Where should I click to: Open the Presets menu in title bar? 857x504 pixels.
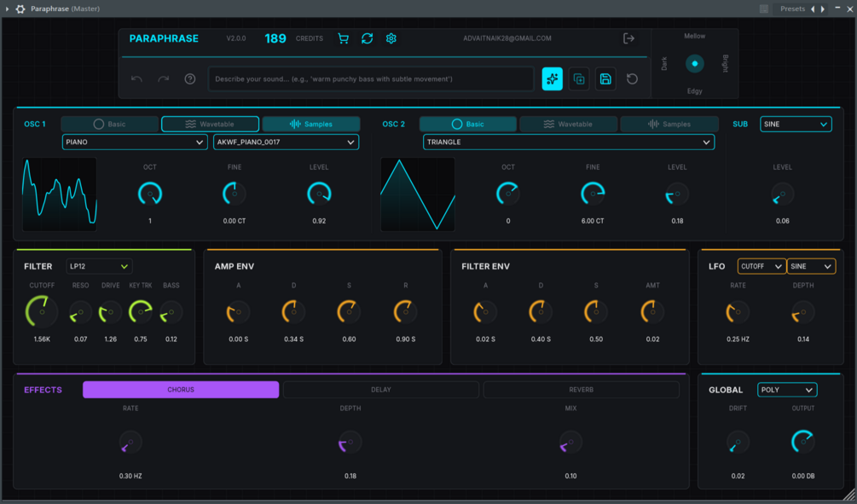point(792,9)
